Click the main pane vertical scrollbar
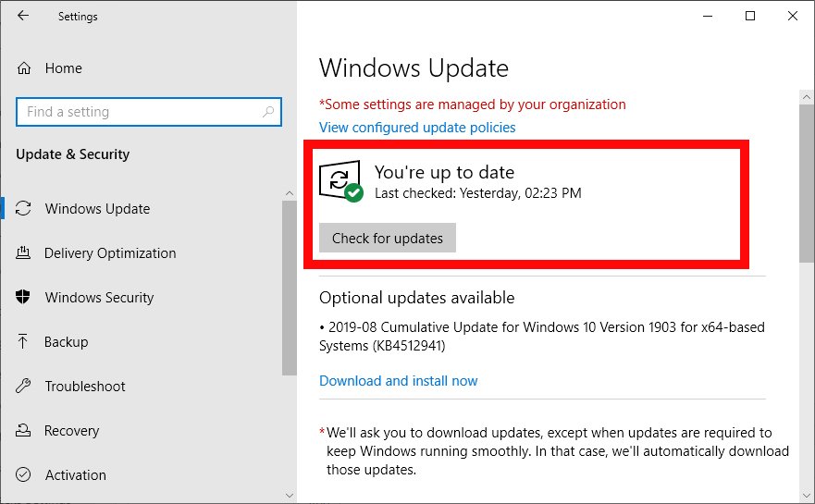This screenshot has height=504, width=815. [x=807, y=185]
